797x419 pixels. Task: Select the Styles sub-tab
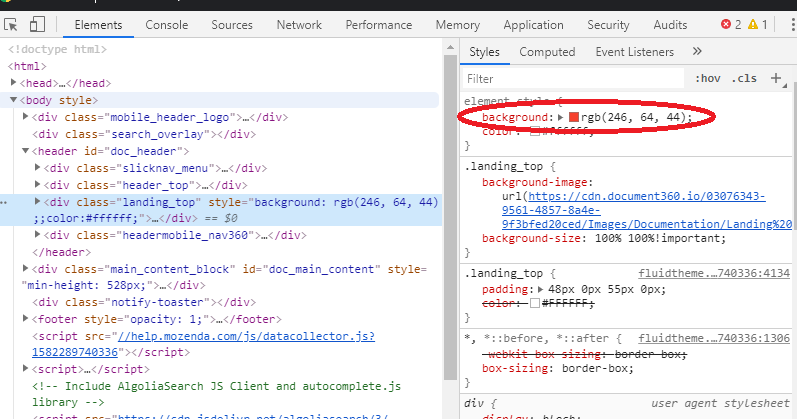click(x=484, y=52)
